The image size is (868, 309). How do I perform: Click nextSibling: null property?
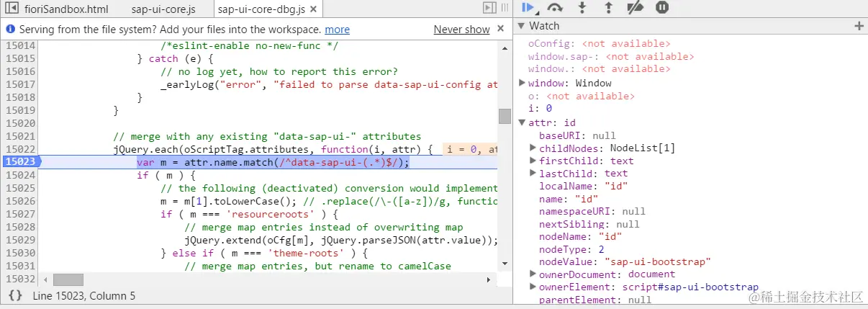(x=589, y=225)
